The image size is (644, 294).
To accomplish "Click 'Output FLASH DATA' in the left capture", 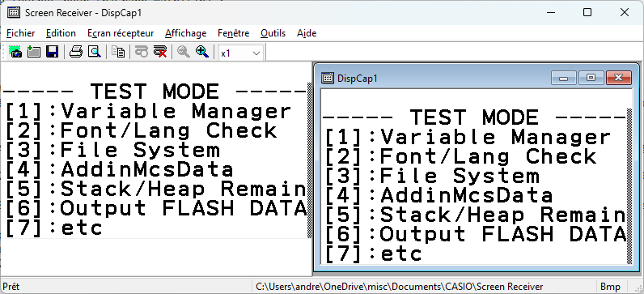I will click(184, 208).
